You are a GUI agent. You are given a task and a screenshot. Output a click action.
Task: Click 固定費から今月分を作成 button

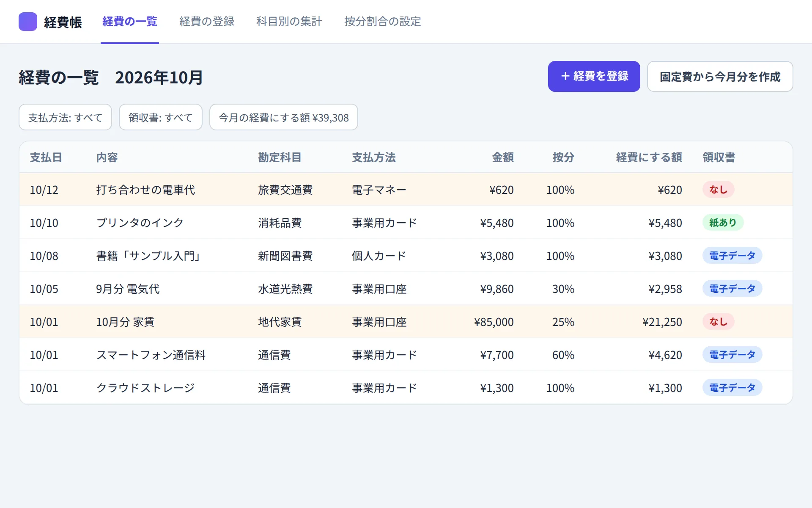[x=720, y=76]
